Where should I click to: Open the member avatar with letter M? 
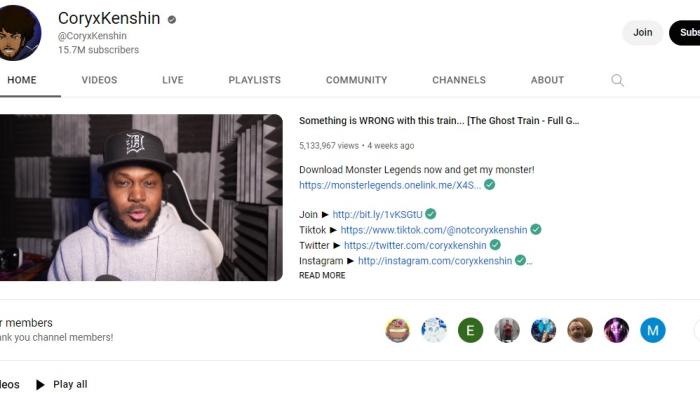[x=653, y=330]
